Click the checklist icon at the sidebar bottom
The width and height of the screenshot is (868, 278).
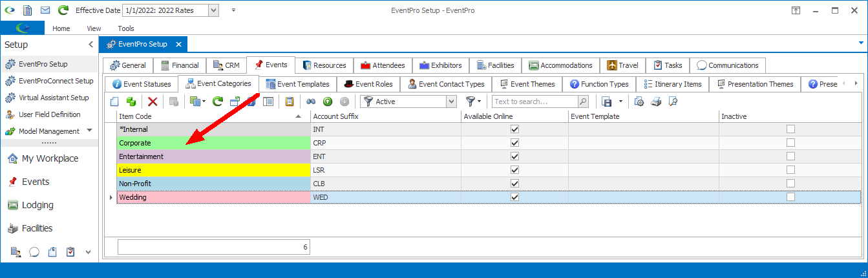point(70,252)
